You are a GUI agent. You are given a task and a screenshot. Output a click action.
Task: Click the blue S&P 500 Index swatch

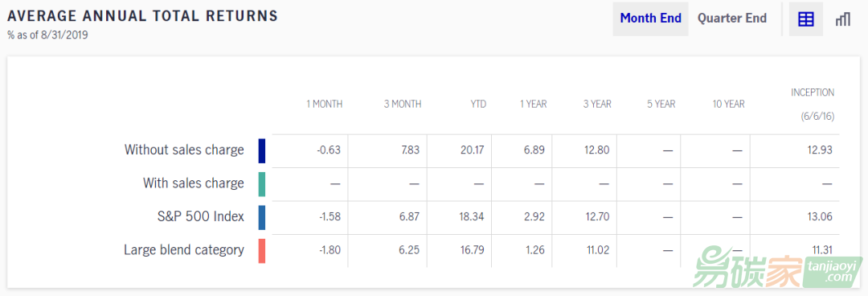[x=262, y=217]
